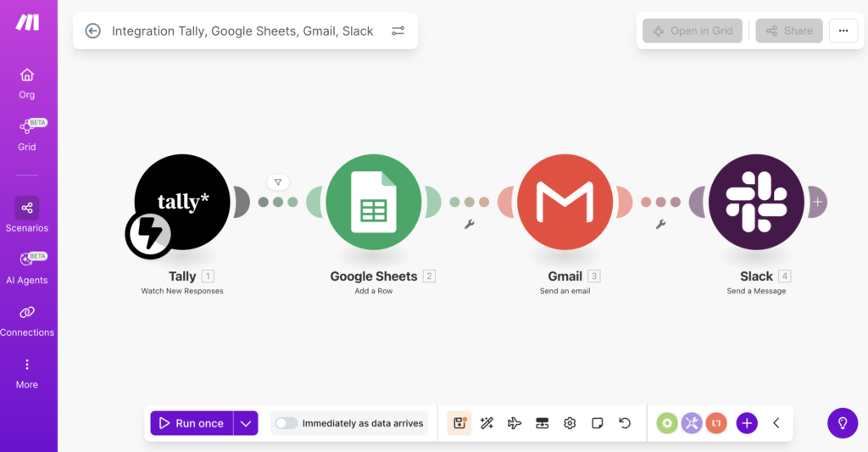
Task: Toggle the Immediately as data arrives switch
Action: click(287, 423)
